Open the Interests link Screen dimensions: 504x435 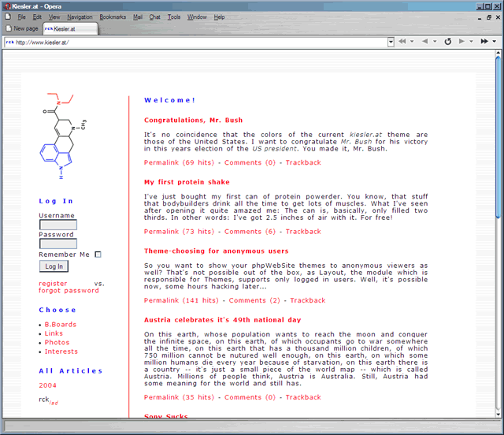[61, 351]
